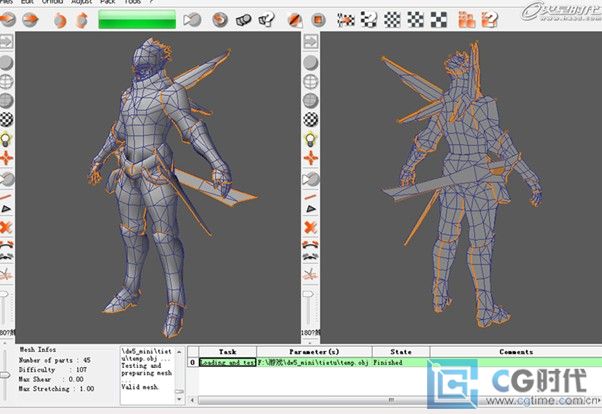Click the checker with question mark icon
This screenshot has height=414, width=602.
tap(369, 19)
